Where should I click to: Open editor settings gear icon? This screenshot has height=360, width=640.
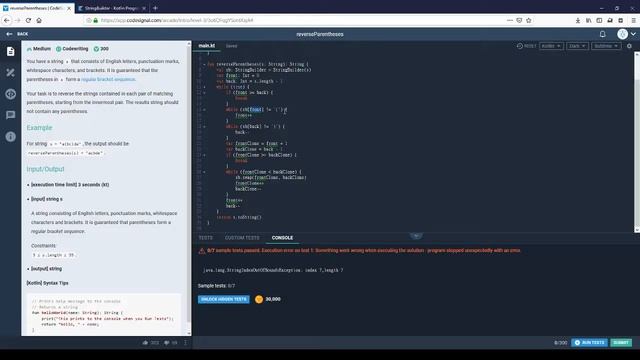pyautogui.click(x=629, y=46)
